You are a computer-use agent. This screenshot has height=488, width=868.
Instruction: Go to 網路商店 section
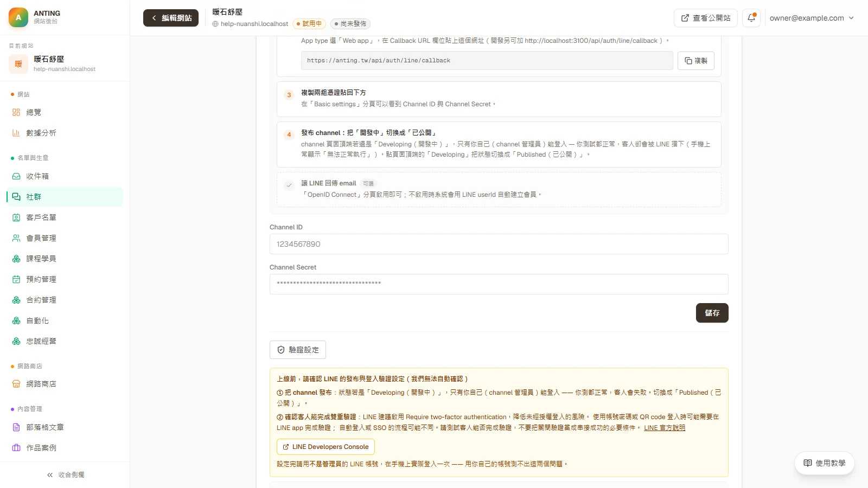point(65,384)
